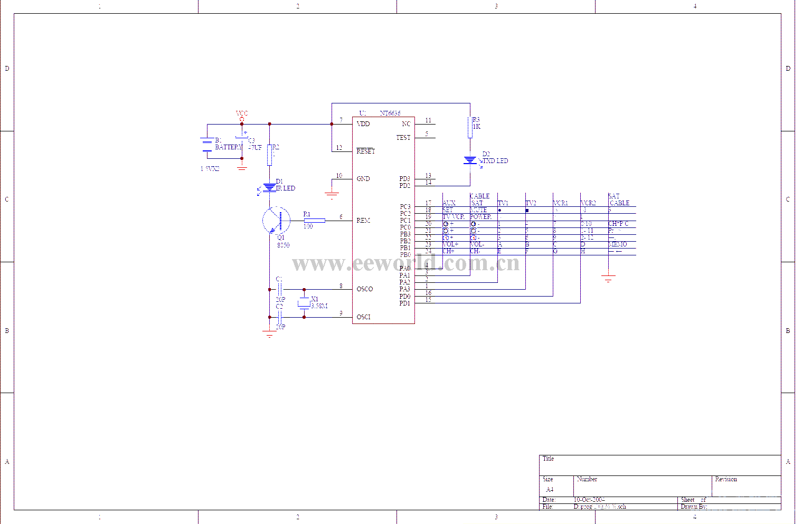Click the 10-Oct-2004 date value

tap(589, 500)
